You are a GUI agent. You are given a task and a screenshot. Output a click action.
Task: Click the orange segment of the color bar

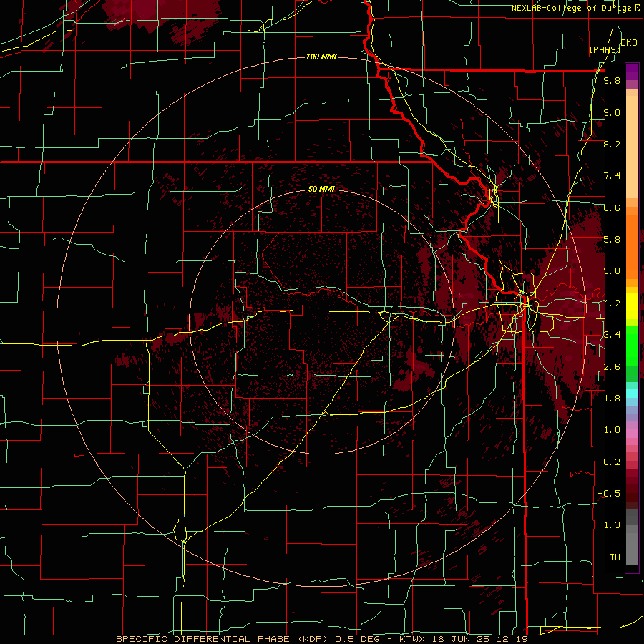coord(632,246)
